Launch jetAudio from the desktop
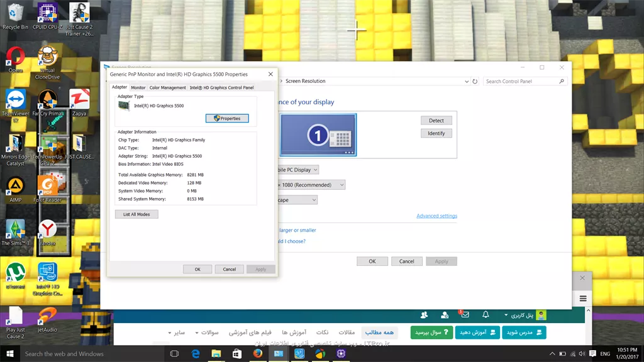The width and height of the screenshot is (644, 362). click(47, 319)
